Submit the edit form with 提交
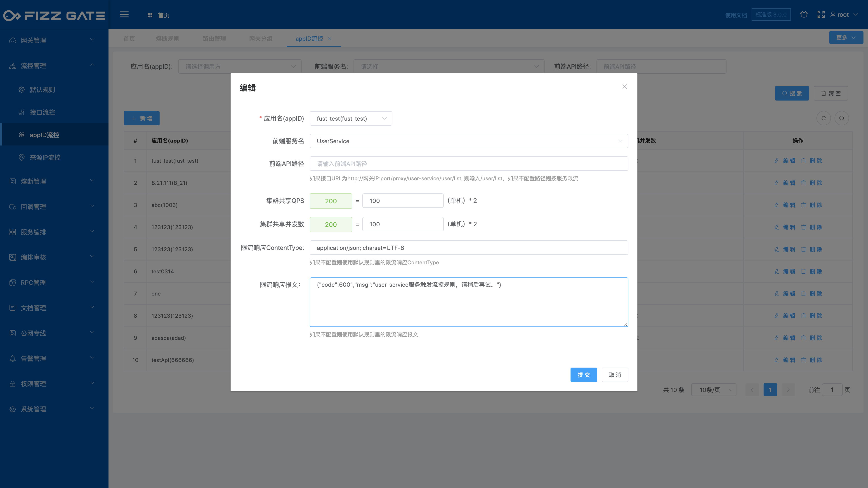 point(584,375)
